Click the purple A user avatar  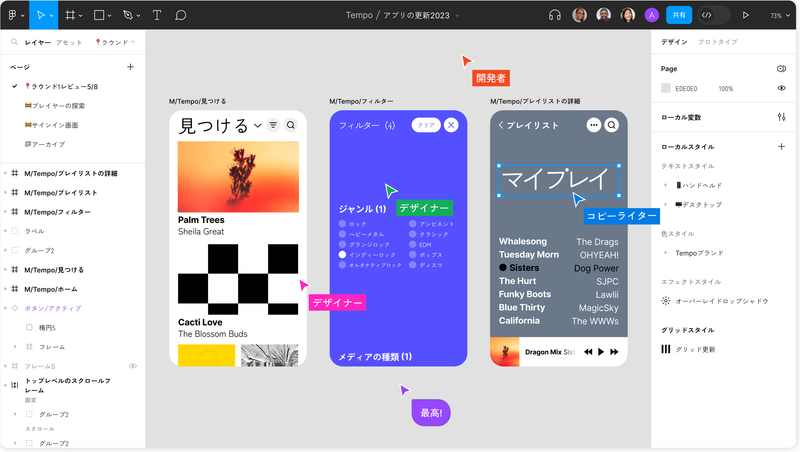pyautogui.click(x=652, y=15)
